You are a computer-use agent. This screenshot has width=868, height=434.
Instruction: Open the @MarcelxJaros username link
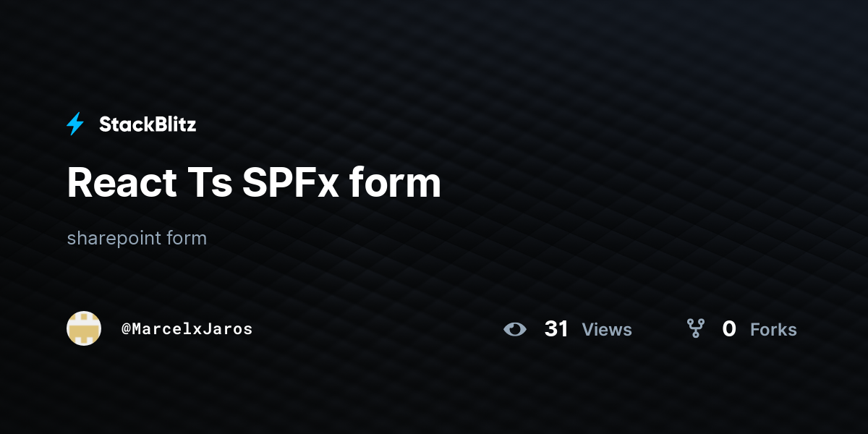[x=187, y=329]
